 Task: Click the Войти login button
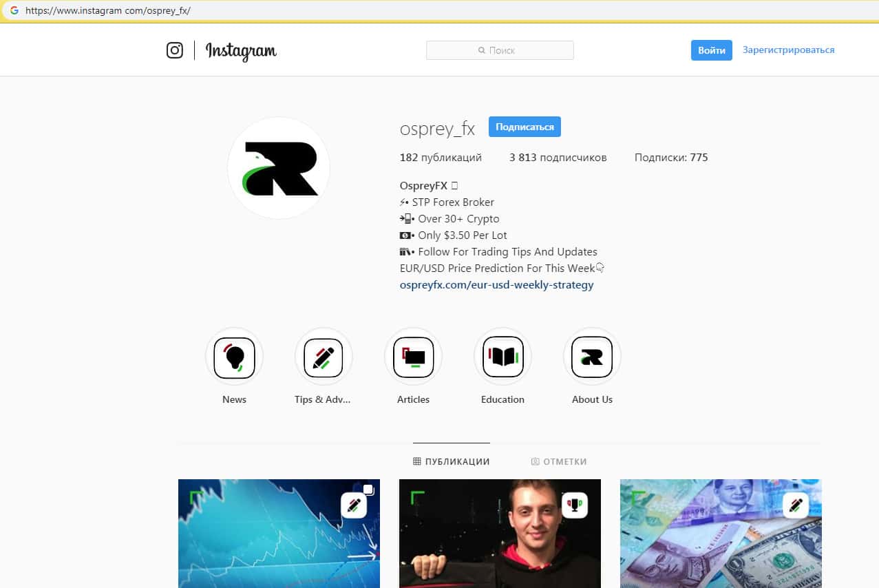tap(712, 50)
